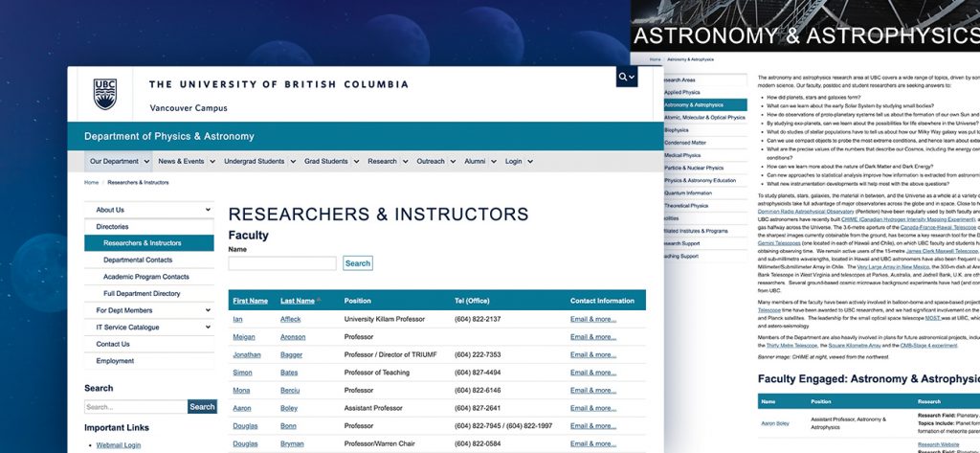Image resolution: width=980 pixels, height=453 pixels.
Task: Open the Grad Students nav item
Action: click(x=326, y=162)
